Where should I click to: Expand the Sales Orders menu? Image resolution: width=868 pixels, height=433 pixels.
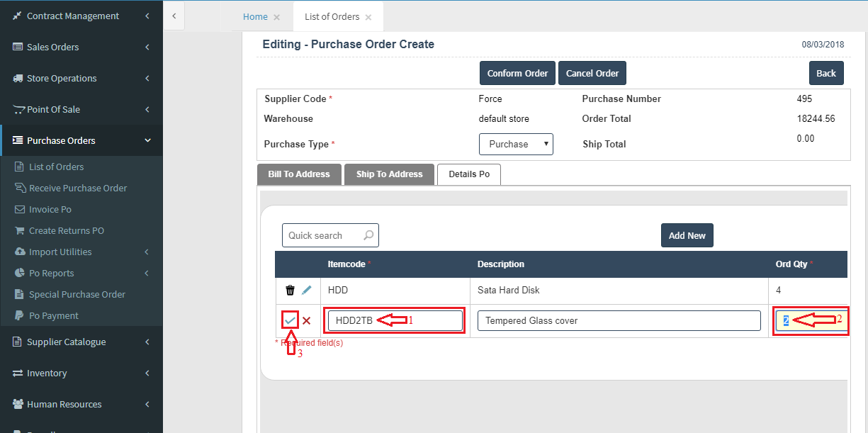81,47
